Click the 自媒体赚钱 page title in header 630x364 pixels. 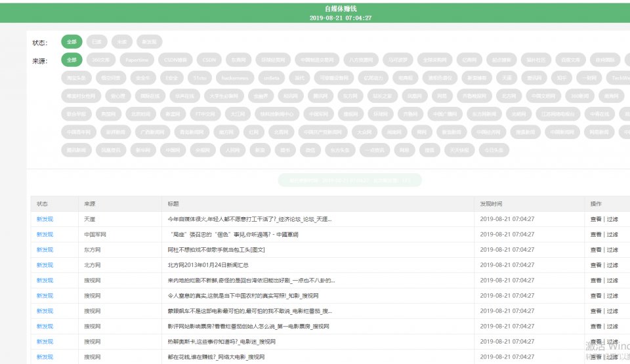coord(341,9)
